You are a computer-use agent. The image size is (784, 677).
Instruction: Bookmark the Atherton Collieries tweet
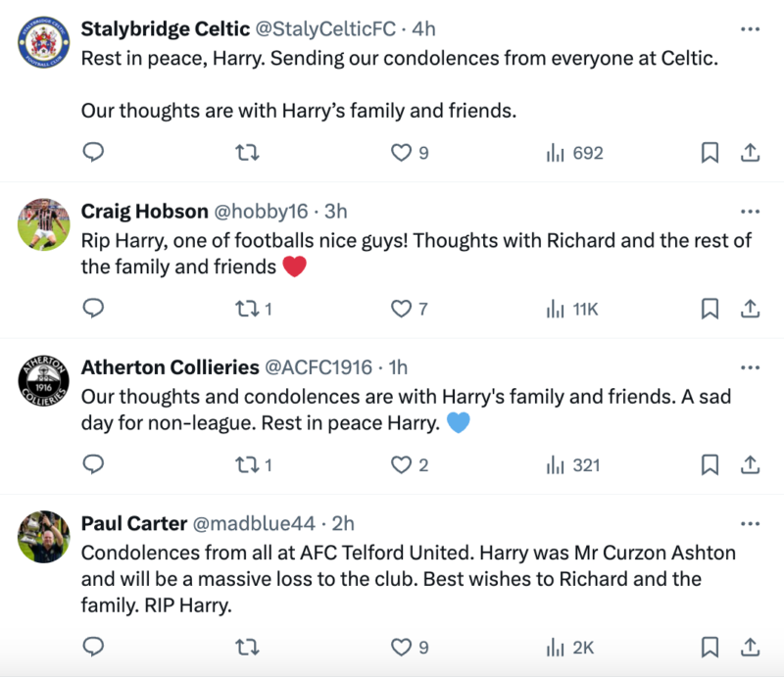coord(710,465)
